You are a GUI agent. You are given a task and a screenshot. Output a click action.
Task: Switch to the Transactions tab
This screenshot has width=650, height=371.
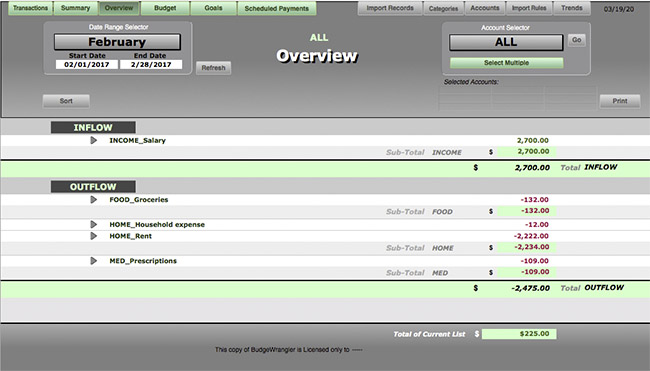(x=30, y=8)
